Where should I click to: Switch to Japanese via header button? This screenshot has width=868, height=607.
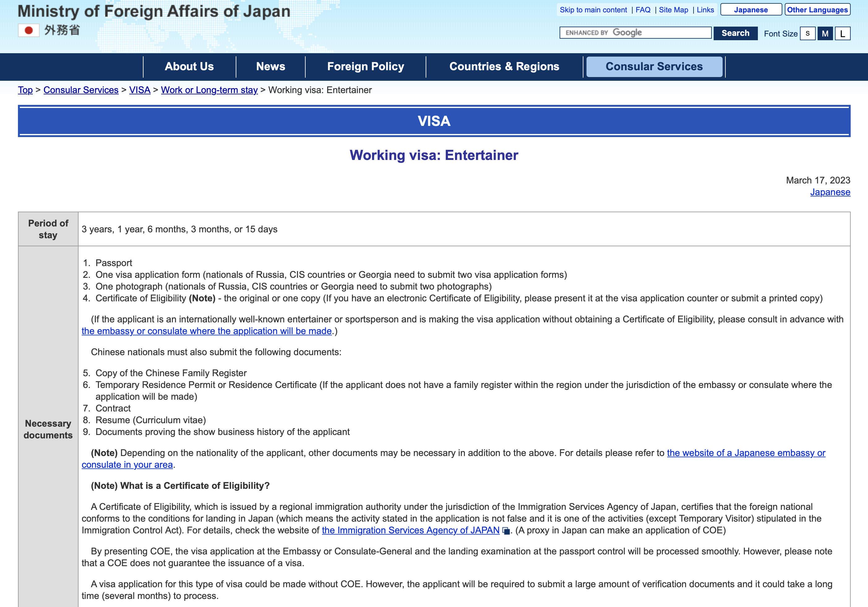pyautogui.click(x=750, y=10)
